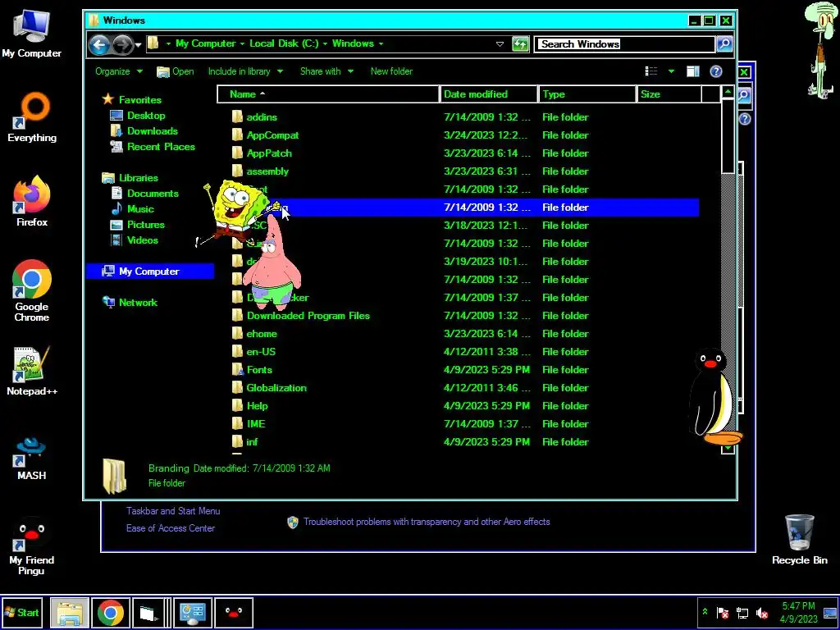Select Downloaded Program Files folder
This screenshot has height=630, width=840.
308,316
